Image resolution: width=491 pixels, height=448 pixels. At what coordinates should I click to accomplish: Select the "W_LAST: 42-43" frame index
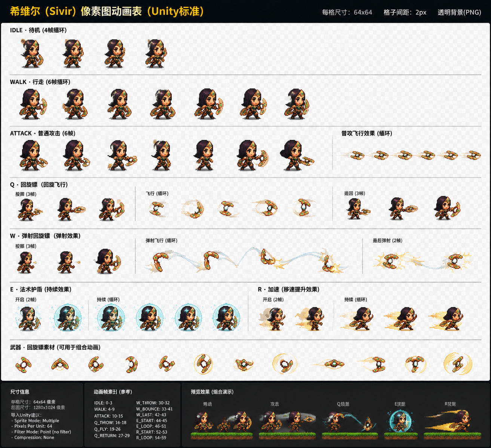click(151, 415)
